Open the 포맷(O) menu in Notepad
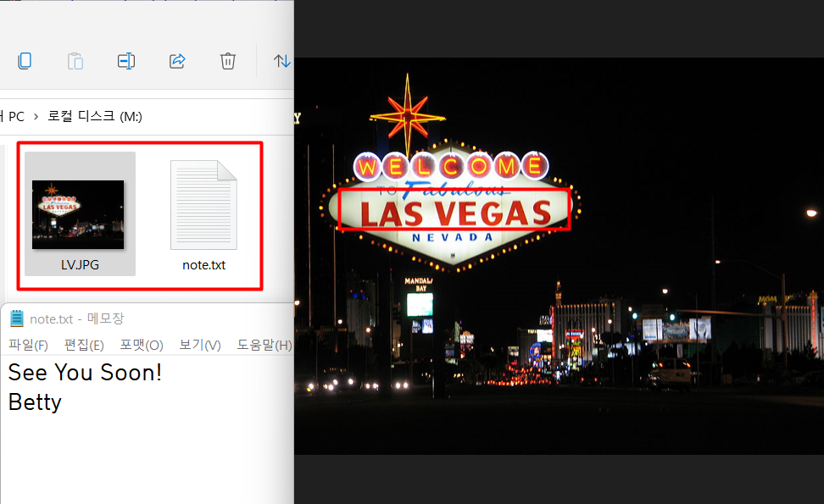This screenshot has height=504, width=824. click(x=142, y=345)
